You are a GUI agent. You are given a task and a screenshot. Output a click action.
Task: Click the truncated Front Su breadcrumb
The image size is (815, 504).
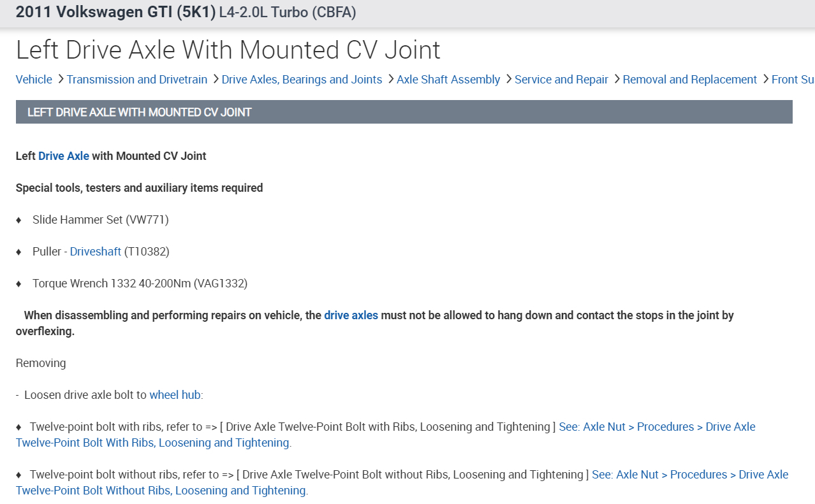pyautogui.click(x=793, y=80)
